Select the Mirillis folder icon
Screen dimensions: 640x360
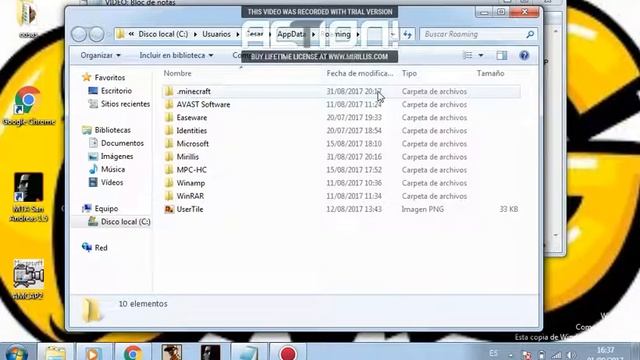pos(169,157)
